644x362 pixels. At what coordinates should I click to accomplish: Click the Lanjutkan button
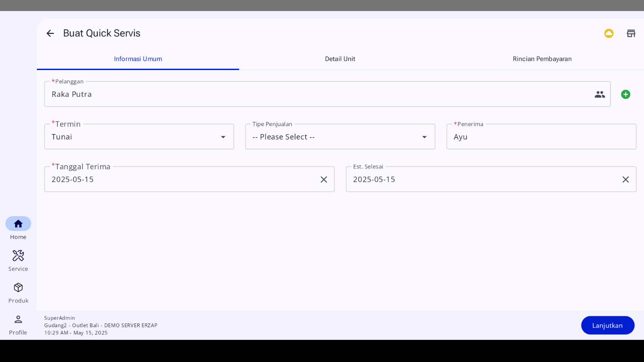[x=608, y=325]
